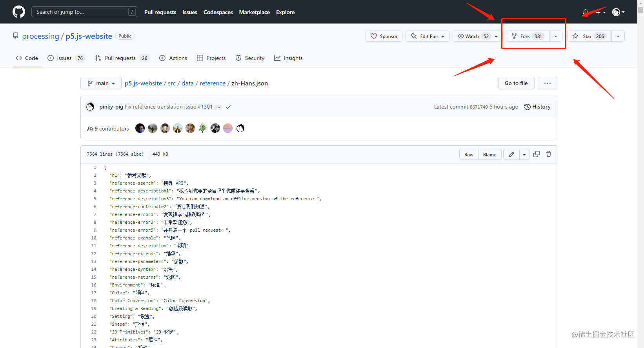Open the main branch selector
644x348 pixels.
(101, 83)
